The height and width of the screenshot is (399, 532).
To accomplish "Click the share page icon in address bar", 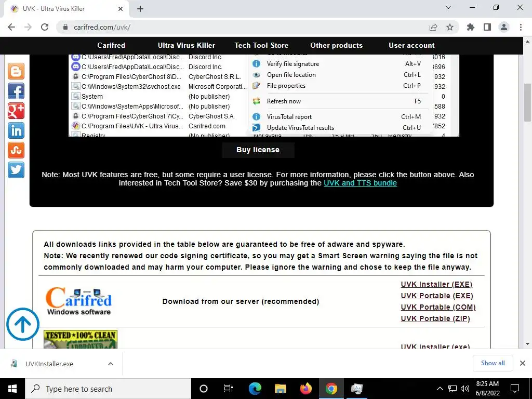I will [x=433, y=27].
